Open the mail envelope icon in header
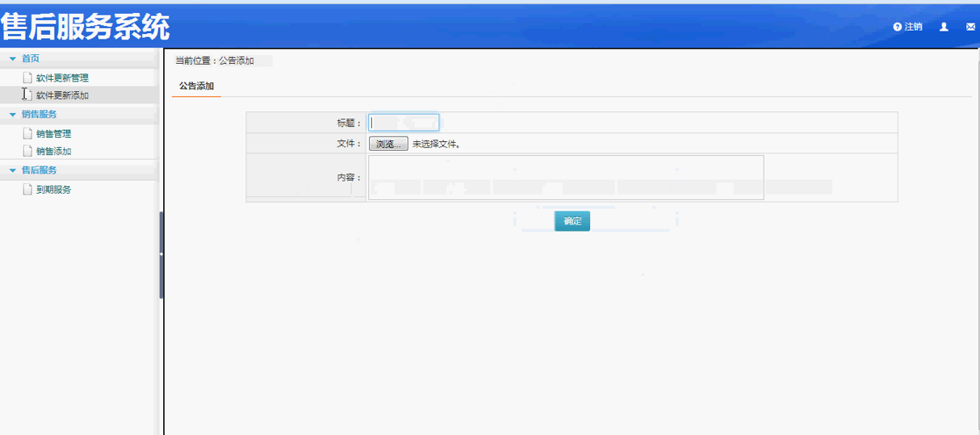This screenshot has width=980, height=435. point(970,27)
